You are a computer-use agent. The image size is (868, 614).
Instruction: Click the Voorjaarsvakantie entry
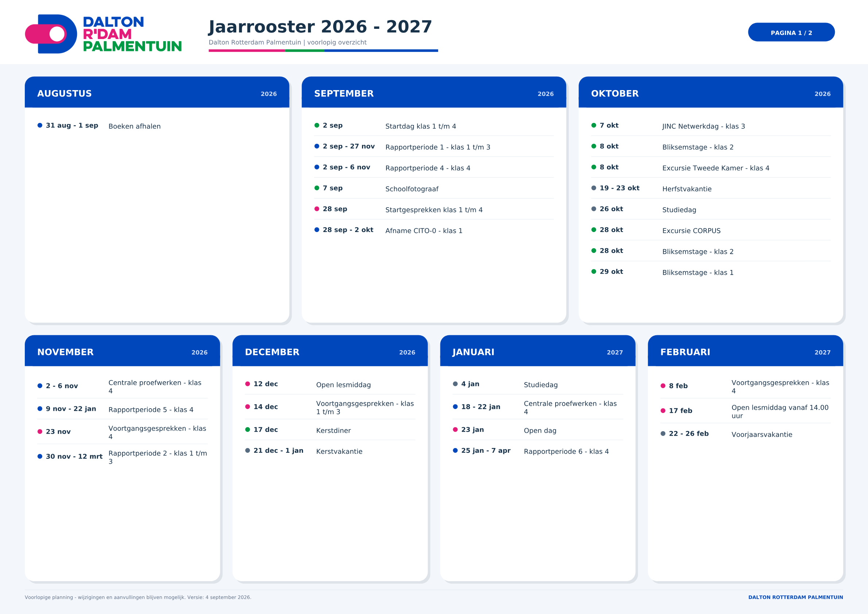[x=762, y=435]
